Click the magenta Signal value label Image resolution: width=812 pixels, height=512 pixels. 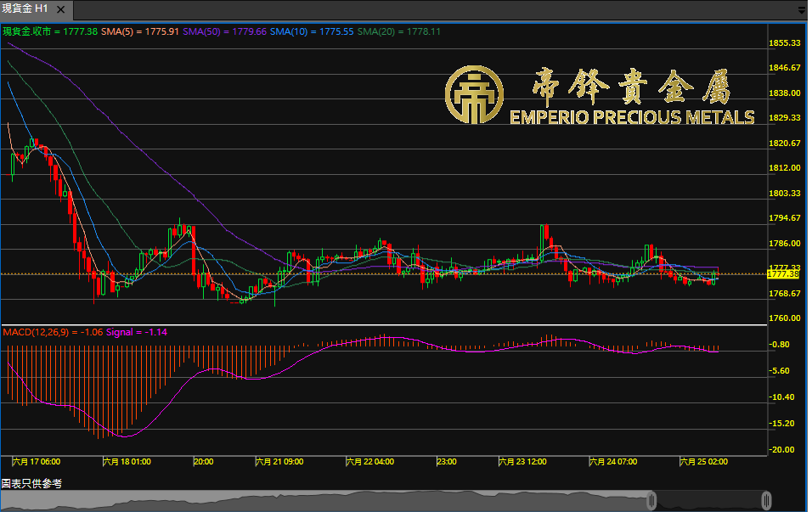(x=136, y=331)
